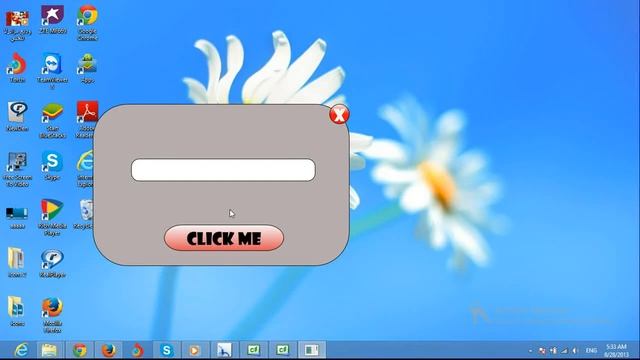640x360 pixels.
Task: Open the Adobe Reader desktop shortcut
Action: point(87,120)
